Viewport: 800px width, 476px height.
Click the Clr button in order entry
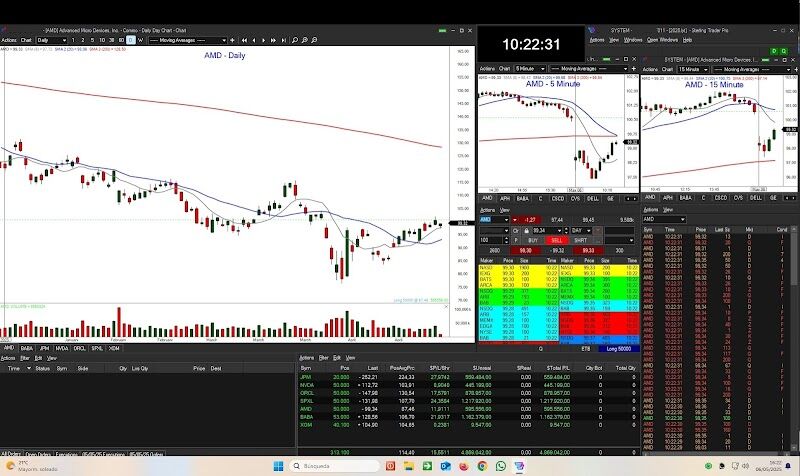(516, 231)
